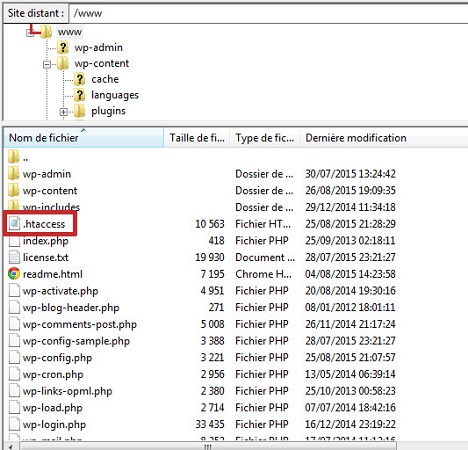The image size is (468, 450).
Task: Click the wp-comments-post.php file icon
Action: tap(14, 324)
